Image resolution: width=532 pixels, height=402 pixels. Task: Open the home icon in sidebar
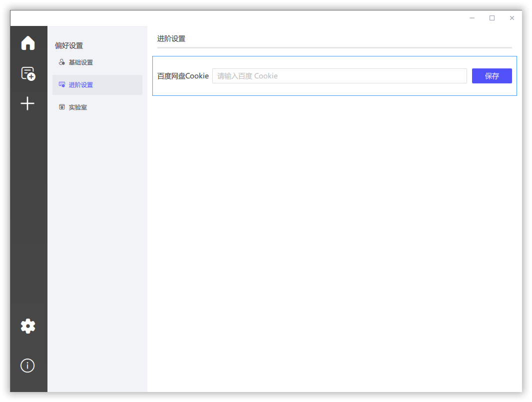tap(28, 43)
